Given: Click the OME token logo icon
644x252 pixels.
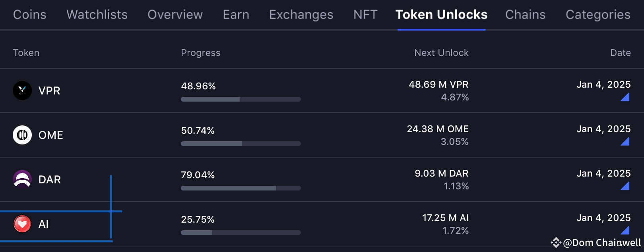Looking at the screenshot, I should point(22,135).
